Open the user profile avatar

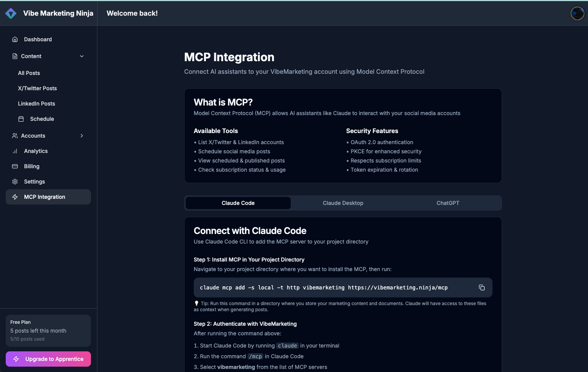pyautogui.click(x=577, y=13)
